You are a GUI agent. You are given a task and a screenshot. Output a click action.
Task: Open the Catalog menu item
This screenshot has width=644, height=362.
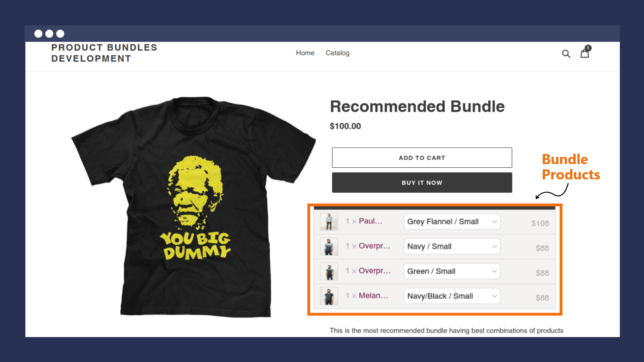[x=337, y=53]
